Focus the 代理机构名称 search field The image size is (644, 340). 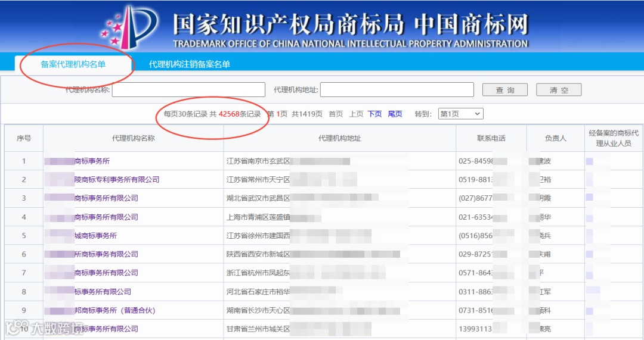188,90
